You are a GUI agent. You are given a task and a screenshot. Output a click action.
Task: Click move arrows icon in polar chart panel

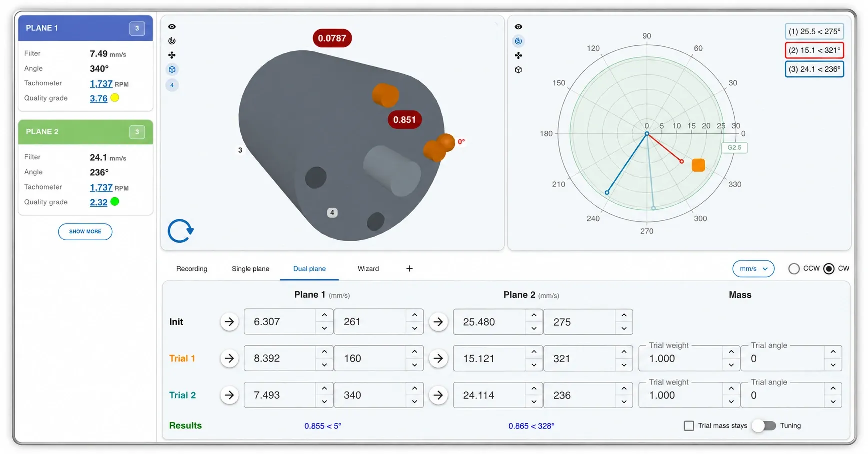tap(518, 55)
